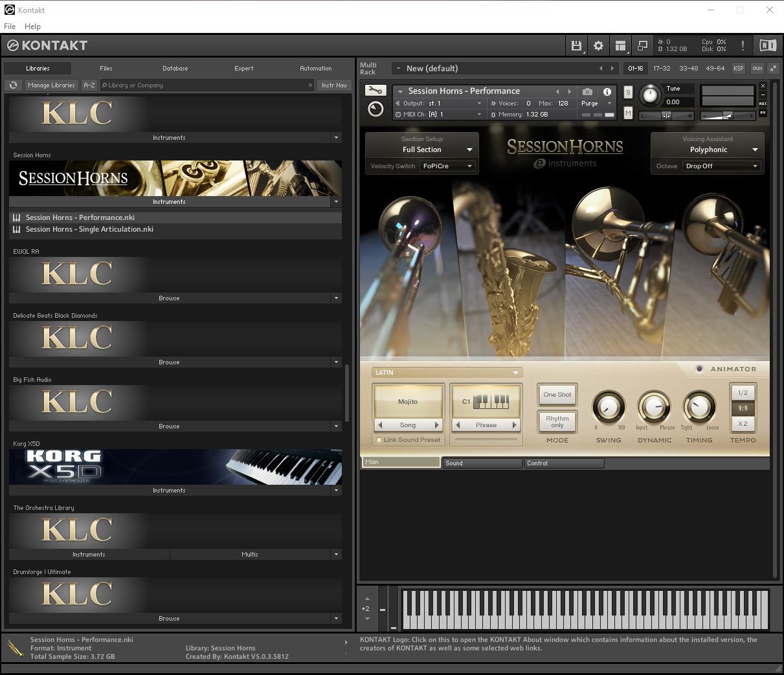Open the File menu

pyautogui.click(x=10, y=27)
